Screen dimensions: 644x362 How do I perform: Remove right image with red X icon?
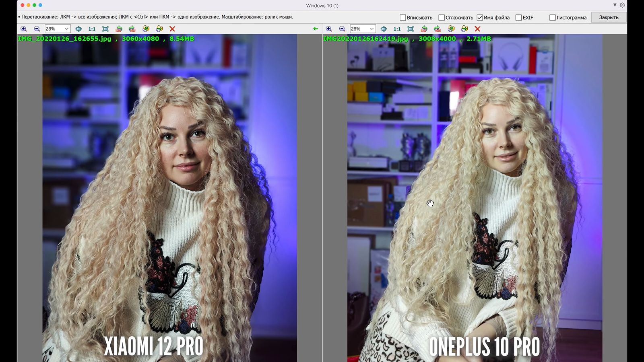click(x=477, y=29)
